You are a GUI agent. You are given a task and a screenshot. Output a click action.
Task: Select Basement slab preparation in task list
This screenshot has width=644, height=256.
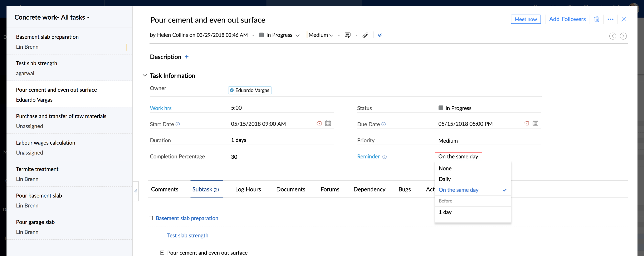69,42
